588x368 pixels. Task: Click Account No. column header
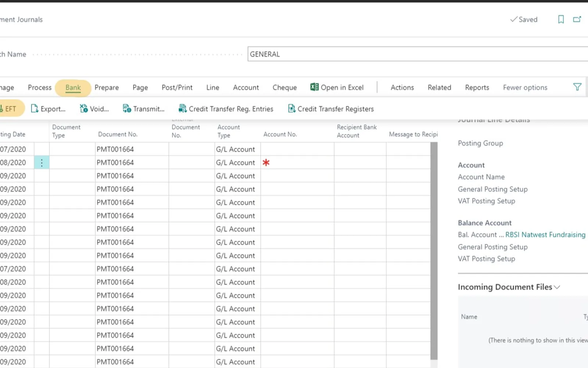[x=280, y=134]
